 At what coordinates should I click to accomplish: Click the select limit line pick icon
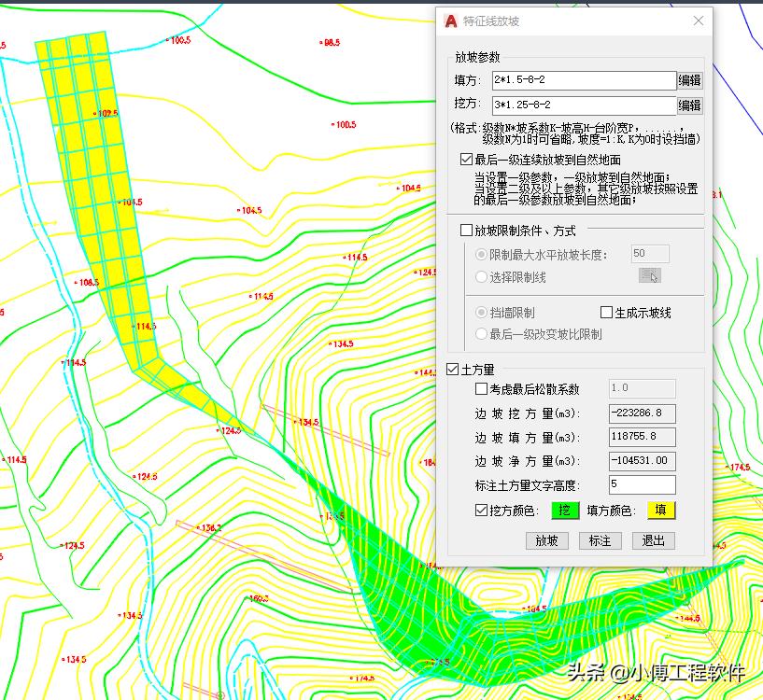pos(649,276)
